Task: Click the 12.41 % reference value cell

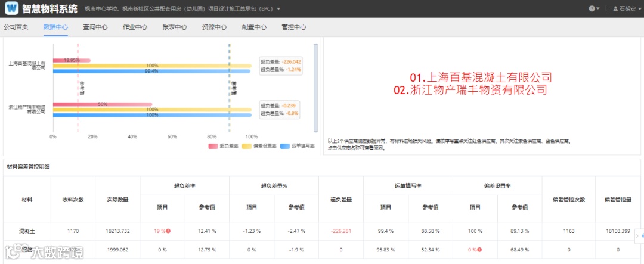Action: [x=206, y=231]
